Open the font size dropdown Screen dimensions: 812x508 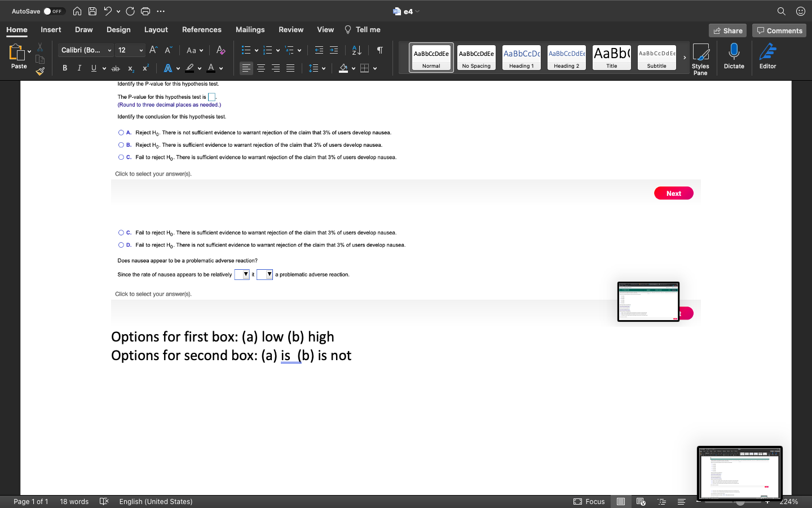click(x=140, y=50)
